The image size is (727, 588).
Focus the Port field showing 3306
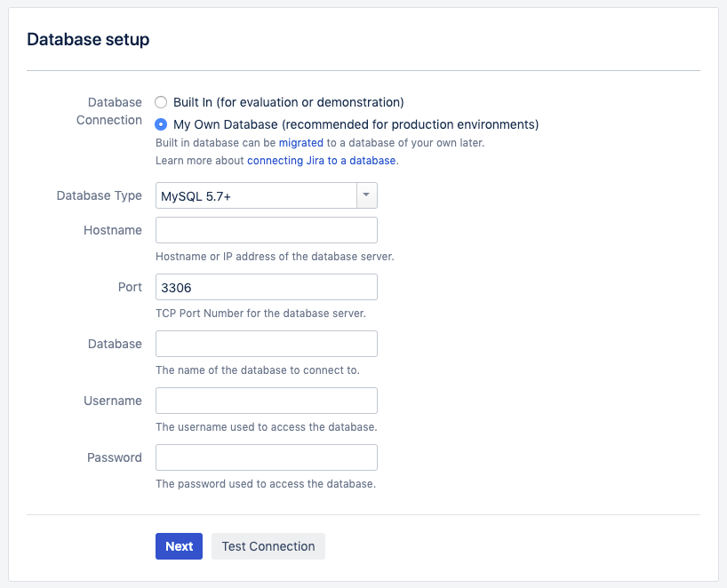(x=266, y=287)
